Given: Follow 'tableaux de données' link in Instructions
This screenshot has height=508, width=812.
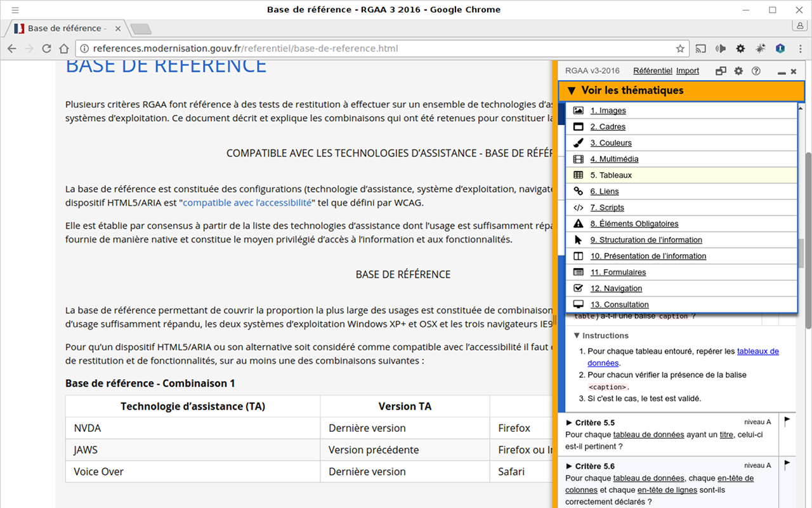Looking at the screenshot, I should point(758,351).
